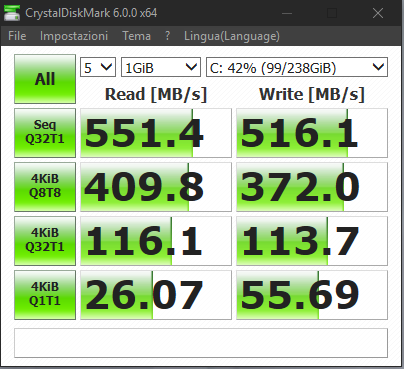Expand the C: 42% drive selection dropdown
This screenshot has width=404, height=369.
(x=297, y=67)
